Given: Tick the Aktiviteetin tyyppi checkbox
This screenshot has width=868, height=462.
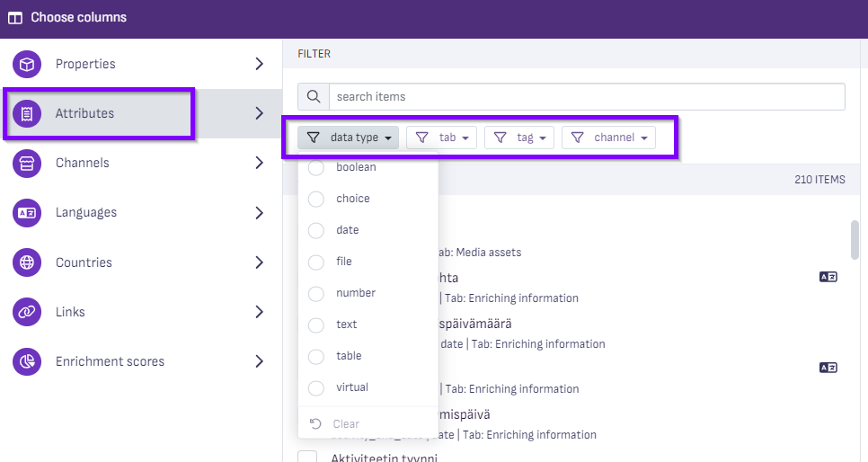Looking at the screenshot, I should pos(307,457).
